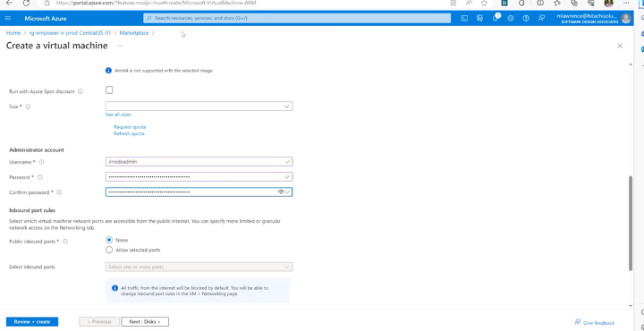Open Azure portal settings gear
This screenshot has height=331, width=644.
point(511,19)
